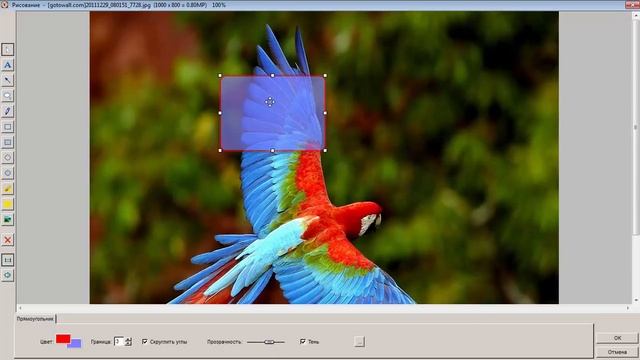The height and width of the screenshot is (360, 640).
Task: Click the top-middle handle of the rectangle
Action: point(273,76)
